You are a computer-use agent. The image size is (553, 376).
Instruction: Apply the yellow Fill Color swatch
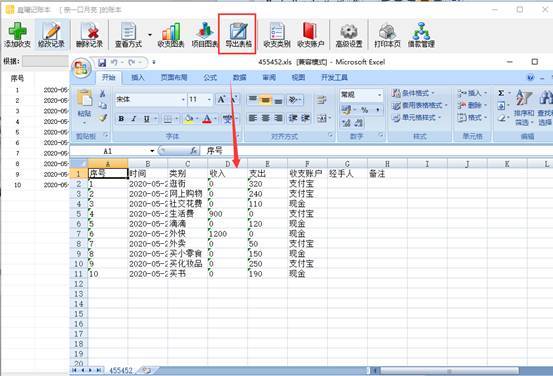(x=188, y=119)
